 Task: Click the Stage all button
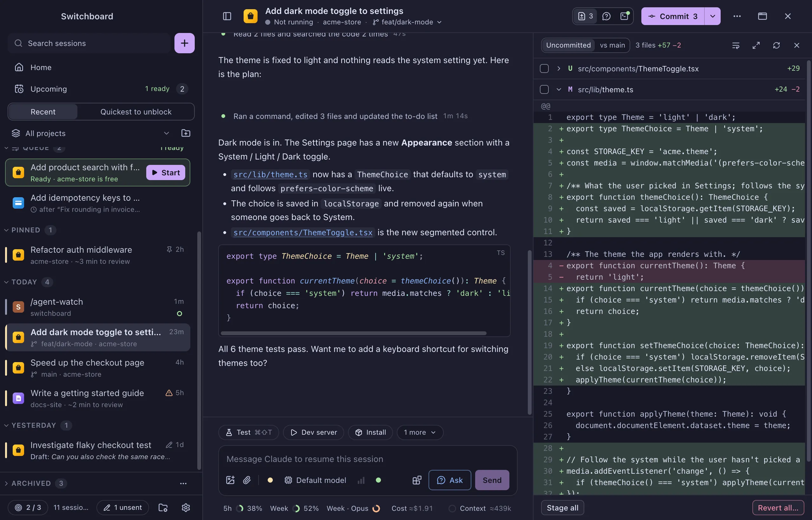pyautogui.click(x=562, y=508)
